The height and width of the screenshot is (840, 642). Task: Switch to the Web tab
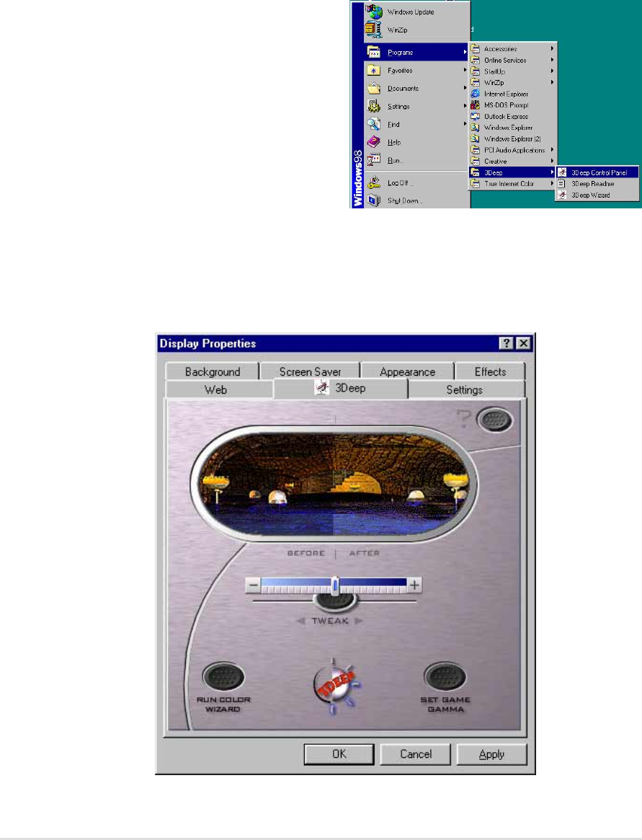click(215, 389)
